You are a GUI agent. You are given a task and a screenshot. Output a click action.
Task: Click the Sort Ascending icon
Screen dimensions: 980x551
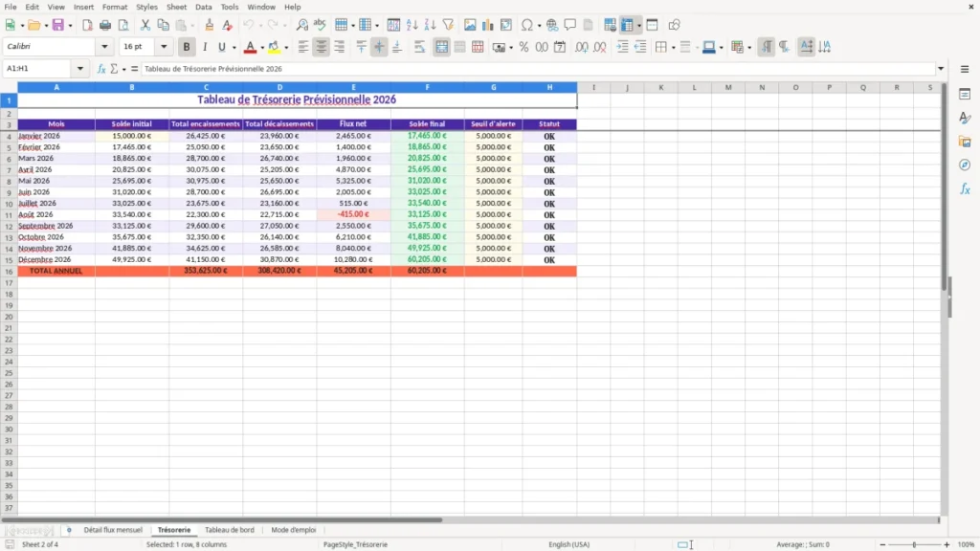412,25
